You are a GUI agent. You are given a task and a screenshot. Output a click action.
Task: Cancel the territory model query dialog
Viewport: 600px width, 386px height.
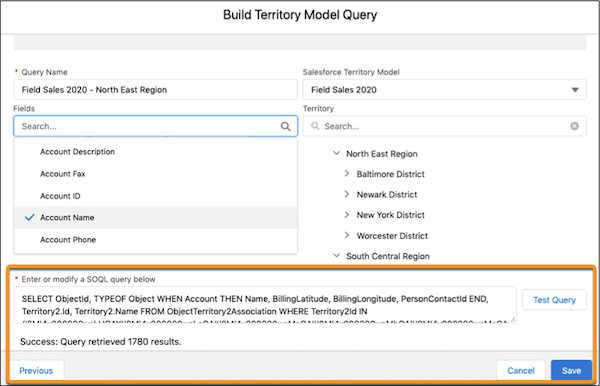tap(521, 370)
